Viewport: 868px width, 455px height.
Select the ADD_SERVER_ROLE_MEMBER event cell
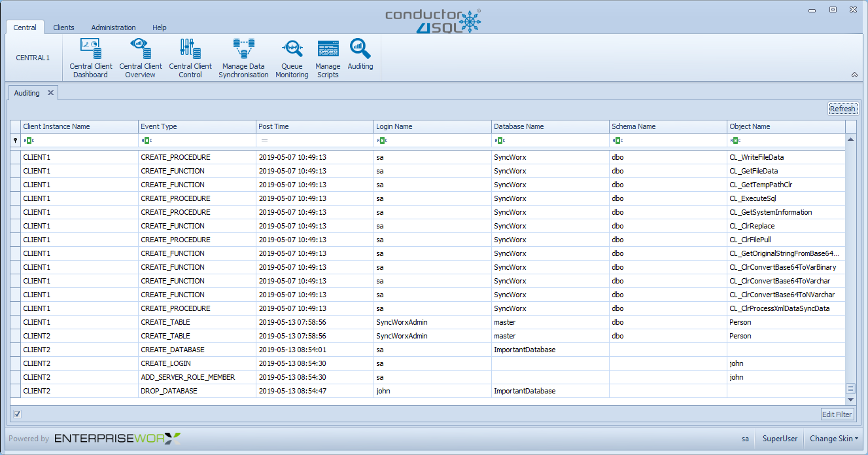197,377
